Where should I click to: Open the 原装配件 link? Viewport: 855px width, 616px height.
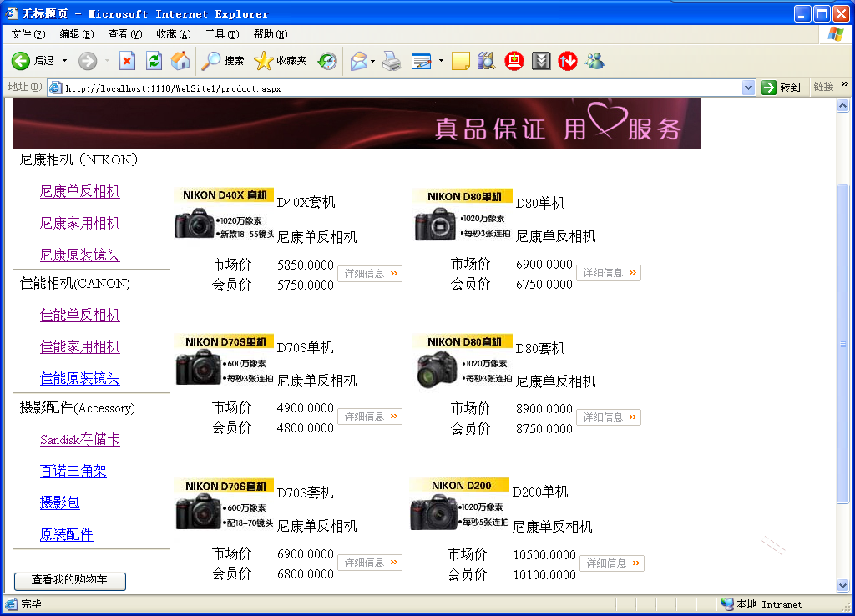coord(67,534)
